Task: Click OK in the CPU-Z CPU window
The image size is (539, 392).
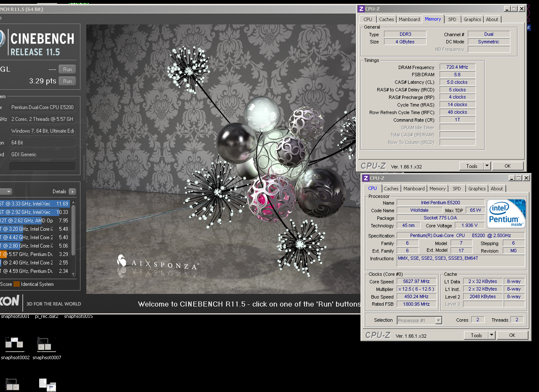Action: [x=512, y=335]
